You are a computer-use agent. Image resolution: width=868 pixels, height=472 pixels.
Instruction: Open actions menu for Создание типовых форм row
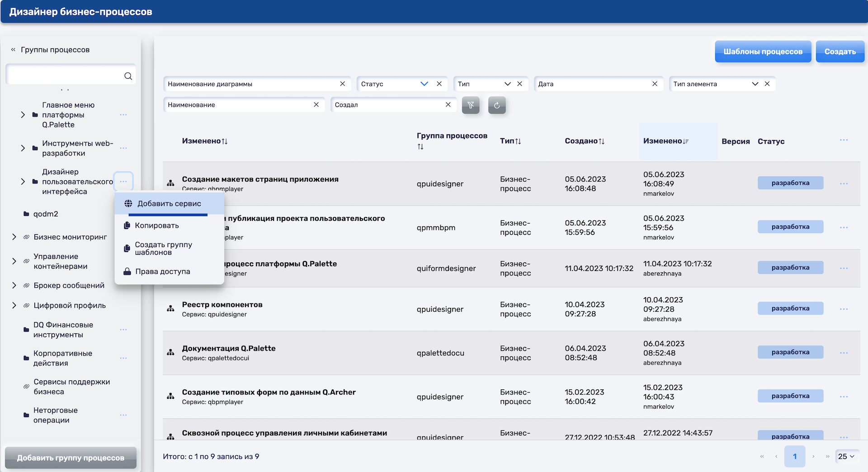tap(844, 397)
